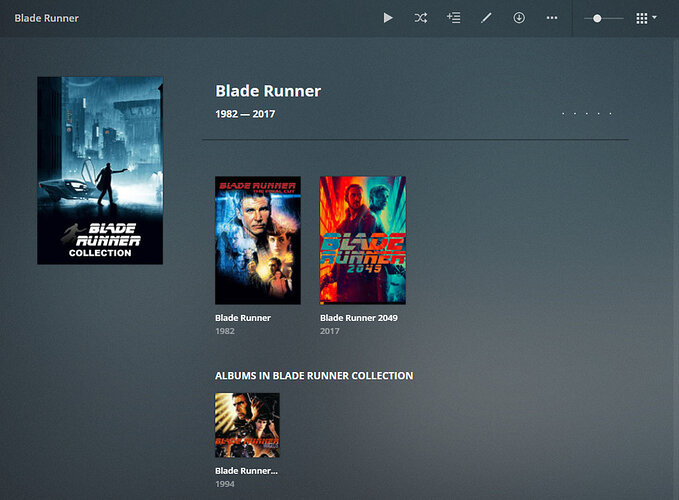Open the Blade Runner Collection poster
Screen dimensions: 679x500
tap(100, 171)
